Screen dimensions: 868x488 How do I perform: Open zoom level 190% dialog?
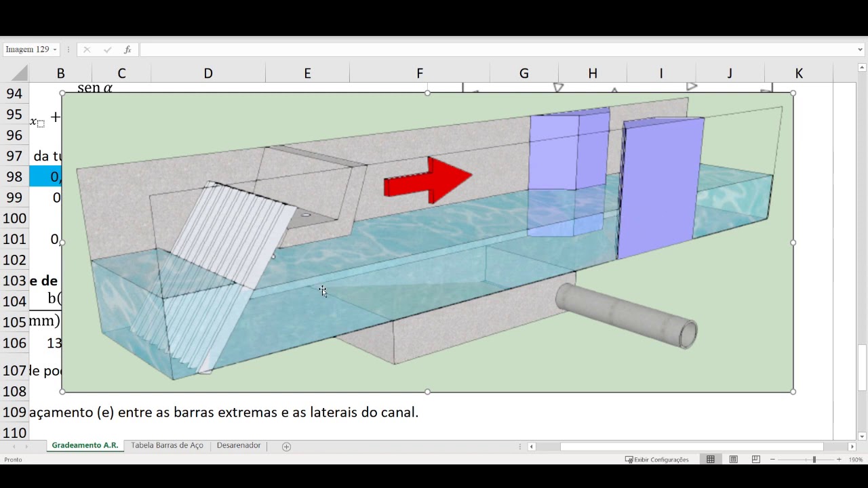[x=855, y=460]
